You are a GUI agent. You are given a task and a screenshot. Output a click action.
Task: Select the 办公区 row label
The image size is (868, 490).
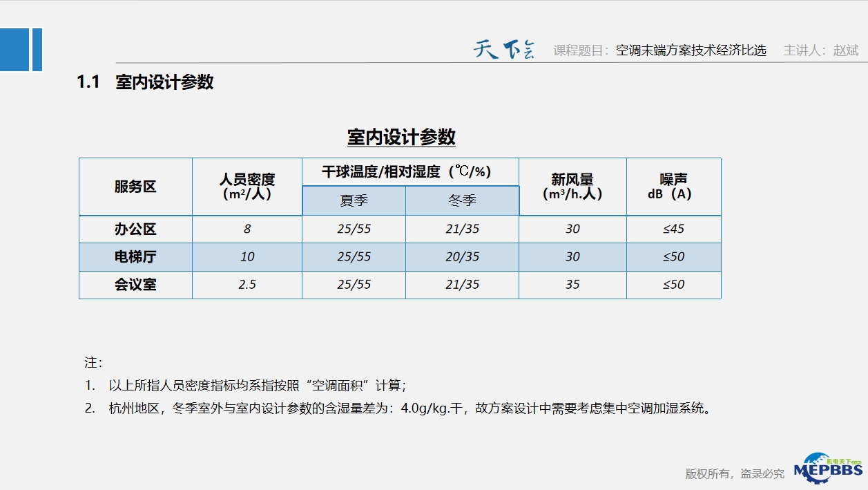click(x=135, y=229)
